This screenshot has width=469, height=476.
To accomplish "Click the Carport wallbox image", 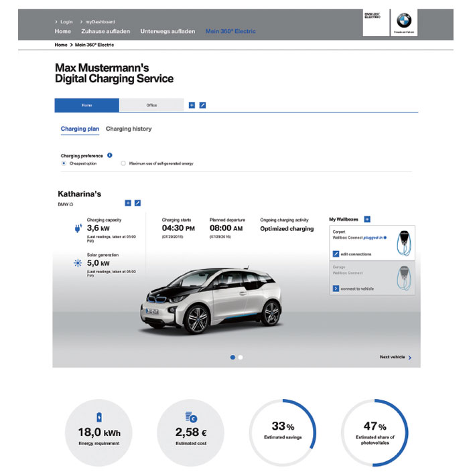I will click(404, 243).
